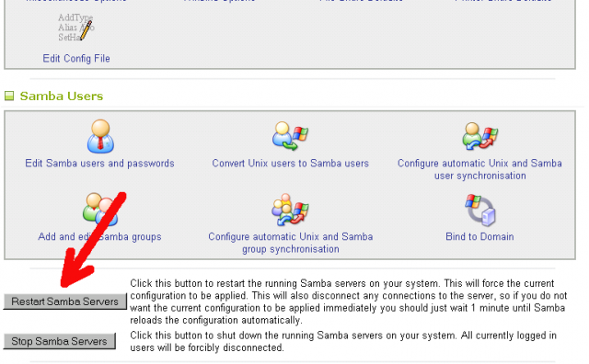Open Edit Samba users and passwords link

tap(99, 164)
